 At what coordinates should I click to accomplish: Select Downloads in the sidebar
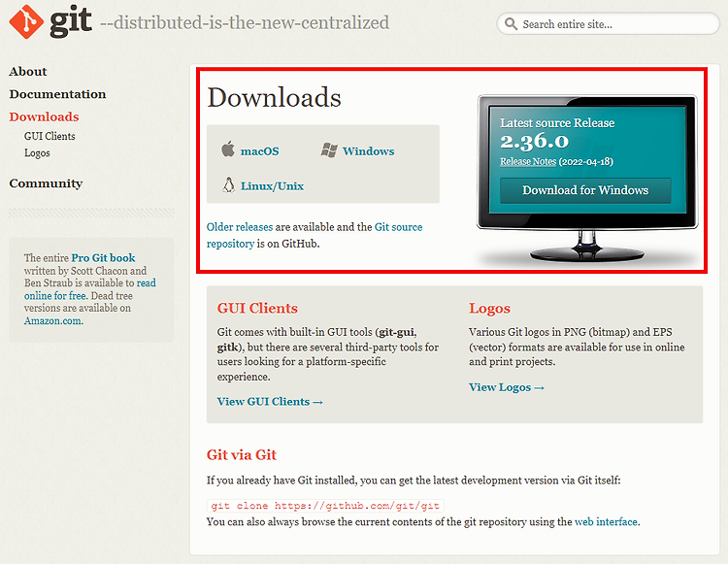pos(44,116)
